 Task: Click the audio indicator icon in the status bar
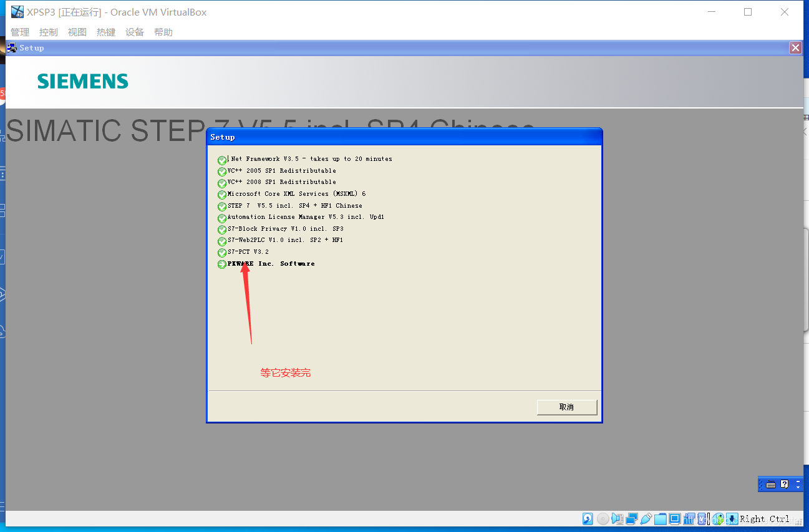point(618,519)
